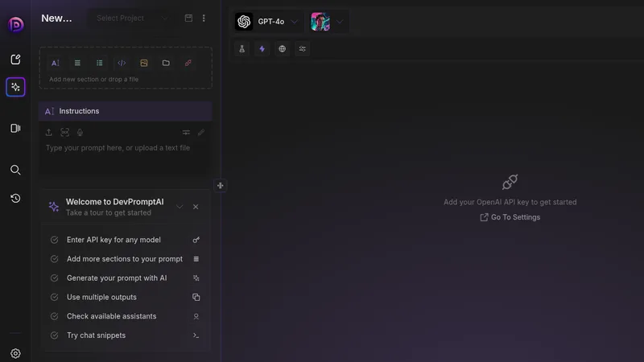Click the upload file icon in Instructions
Image resolution: width=644 pixels, height=362 pixels.
pos(49,132)
